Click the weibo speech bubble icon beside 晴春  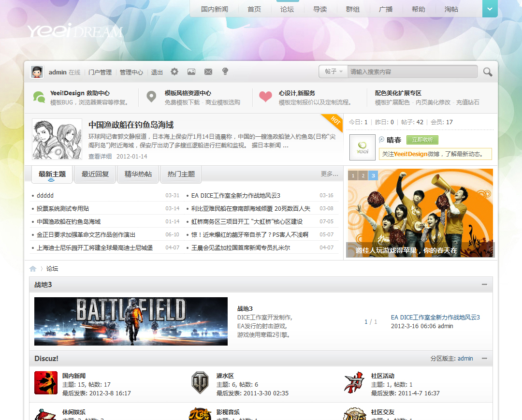point(381,140)
